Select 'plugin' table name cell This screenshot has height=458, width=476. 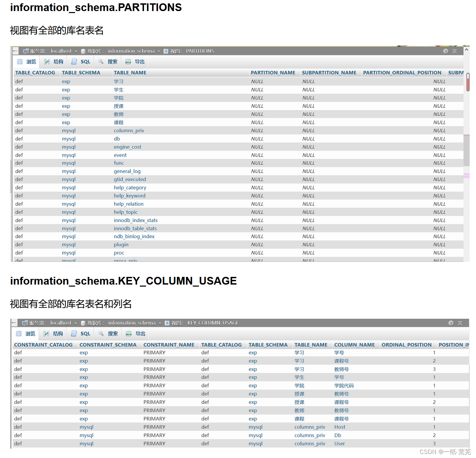(x=121, y=245)
